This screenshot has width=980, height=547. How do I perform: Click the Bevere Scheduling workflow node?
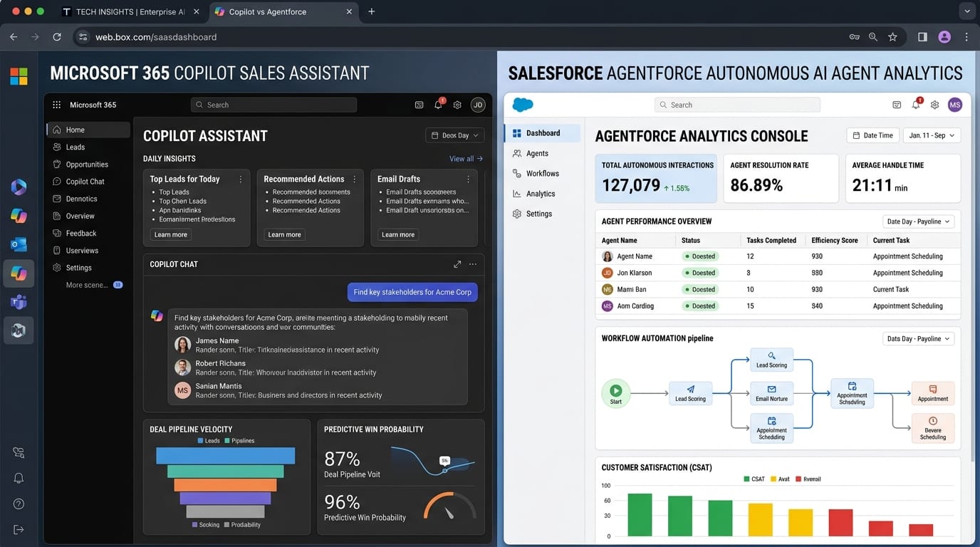pyautogui.click(x=933, y=428)
